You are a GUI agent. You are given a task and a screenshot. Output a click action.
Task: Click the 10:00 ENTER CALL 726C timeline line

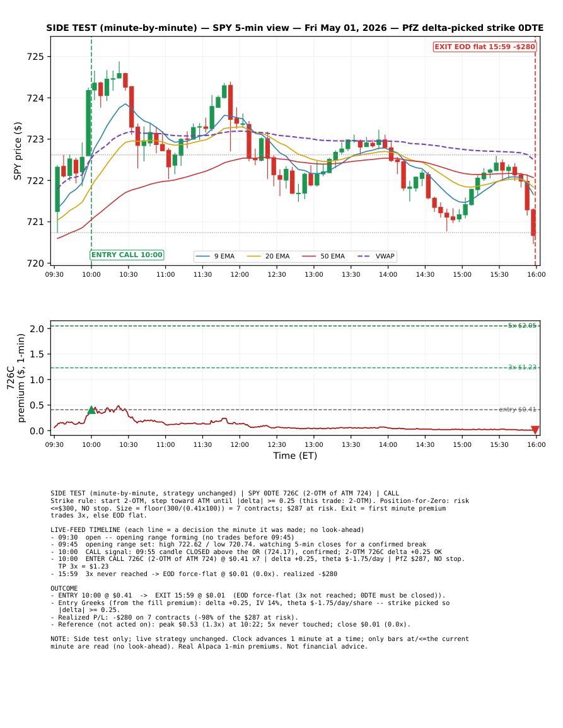tap(258, 562)
